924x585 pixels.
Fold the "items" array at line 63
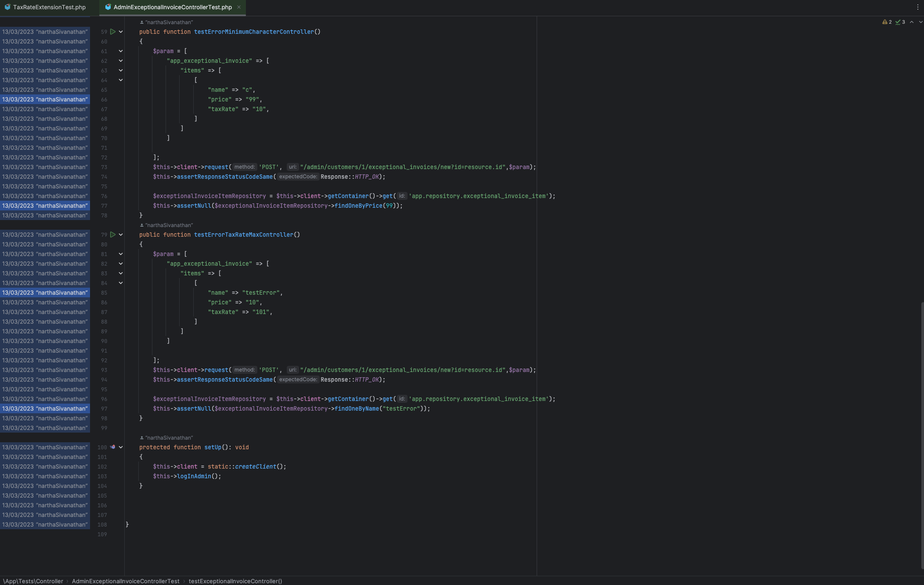(121, 70)
